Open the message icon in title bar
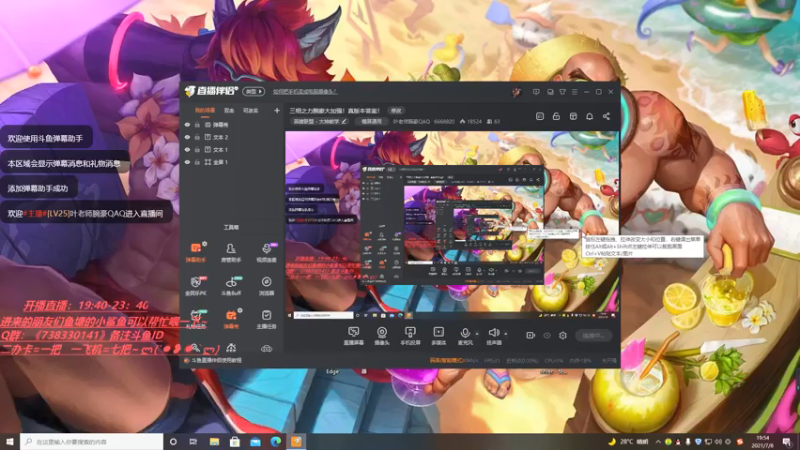This screenshot has width=800, height=450. click(536, 92)
